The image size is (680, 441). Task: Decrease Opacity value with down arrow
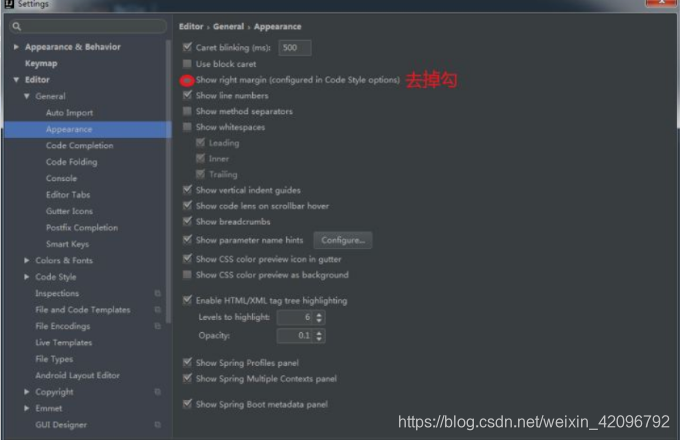(319, 339)
